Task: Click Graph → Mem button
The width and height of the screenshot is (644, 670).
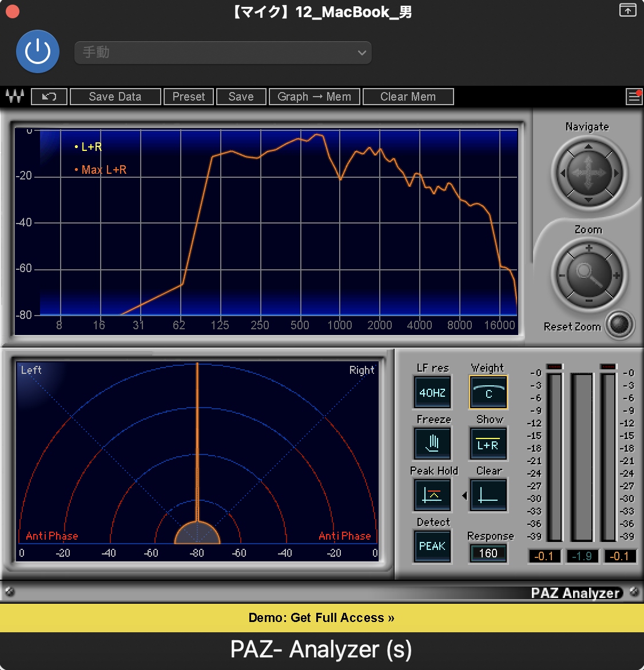Action: [315, 97]
